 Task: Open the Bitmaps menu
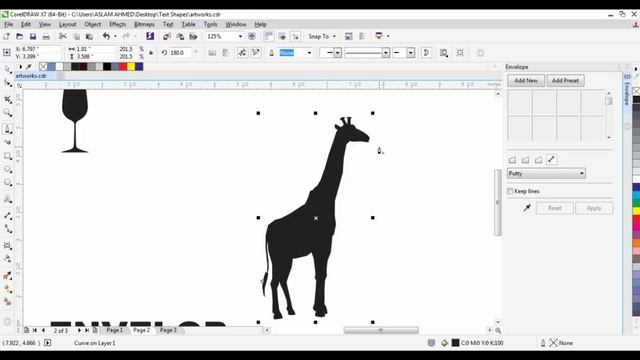point(144,24)
